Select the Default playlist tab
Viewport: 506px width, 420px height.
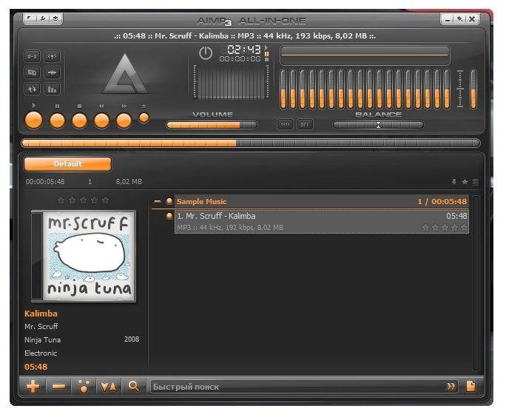[68, 164]
